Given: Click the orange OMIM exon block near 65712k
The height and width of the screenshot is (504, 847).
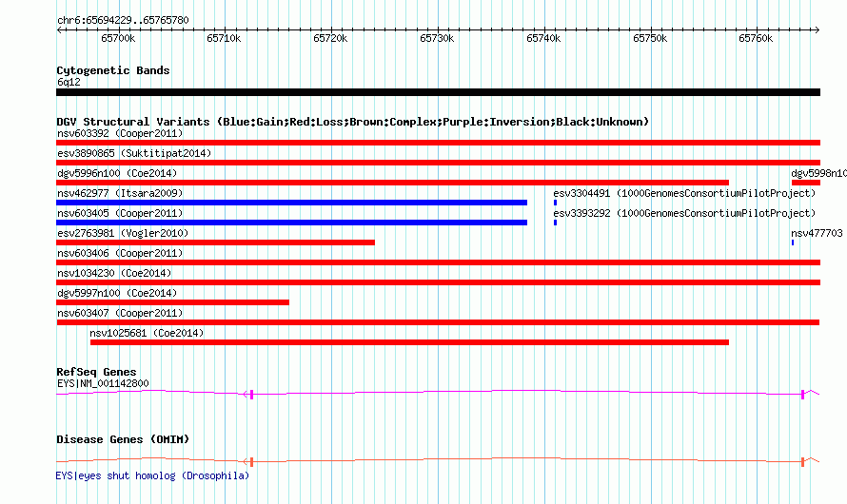Looking at the screenshot, I should (x=252, y=462).
